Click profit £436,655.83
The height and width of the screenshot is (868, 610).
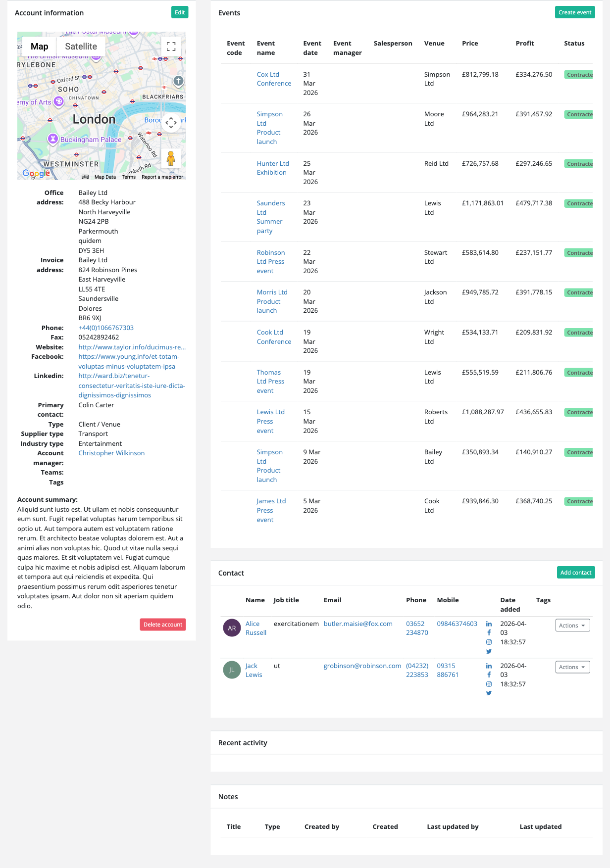point(534,412)
